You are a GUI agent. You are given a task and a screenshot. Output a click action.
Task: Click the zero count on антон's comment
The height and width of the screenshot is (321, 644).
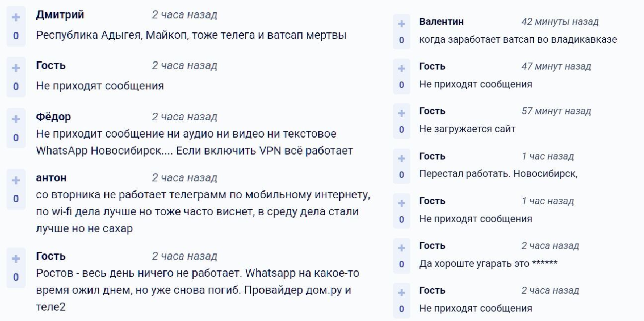pyautogui.click(x=15, y=197)
